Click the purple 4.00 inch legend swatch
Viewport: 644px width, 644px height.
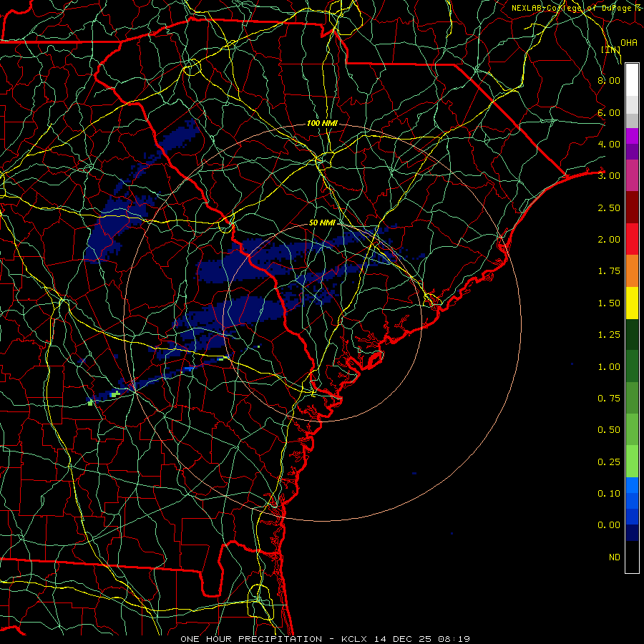click(632, 136)
